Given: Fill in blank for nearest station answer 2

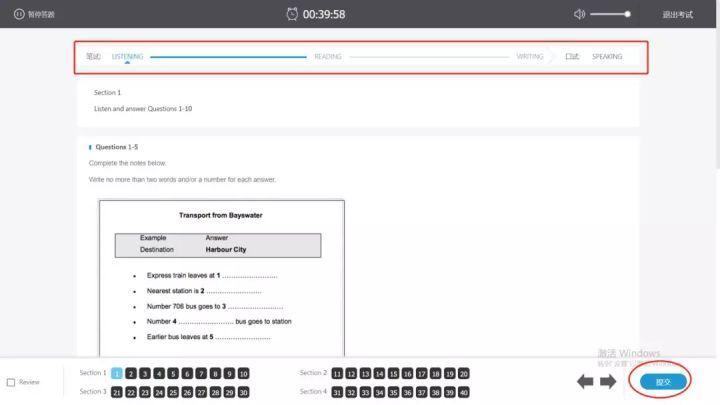Looking at the screenshot, I should (234, 291).
